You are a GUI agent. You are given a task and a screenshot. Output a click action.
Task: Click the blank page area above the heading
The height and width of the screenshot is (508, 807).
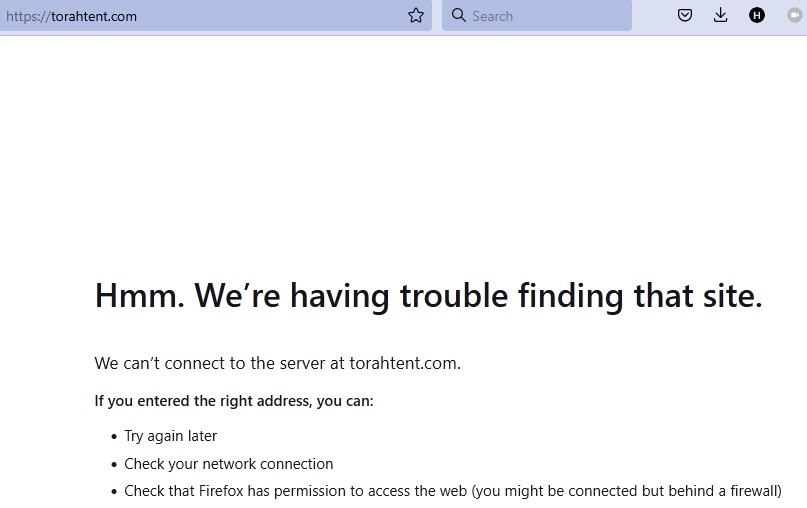[400, 150]
